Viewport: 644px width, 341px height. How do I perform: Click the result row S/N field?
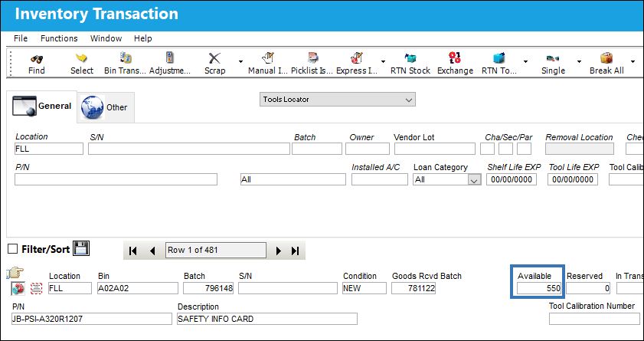tap(287, 288)
